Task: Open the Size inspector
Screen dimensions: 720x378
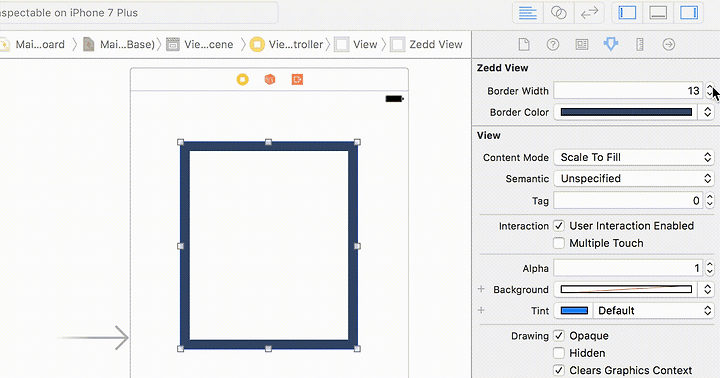Action: pyautogui.click(x=640, y=45)
